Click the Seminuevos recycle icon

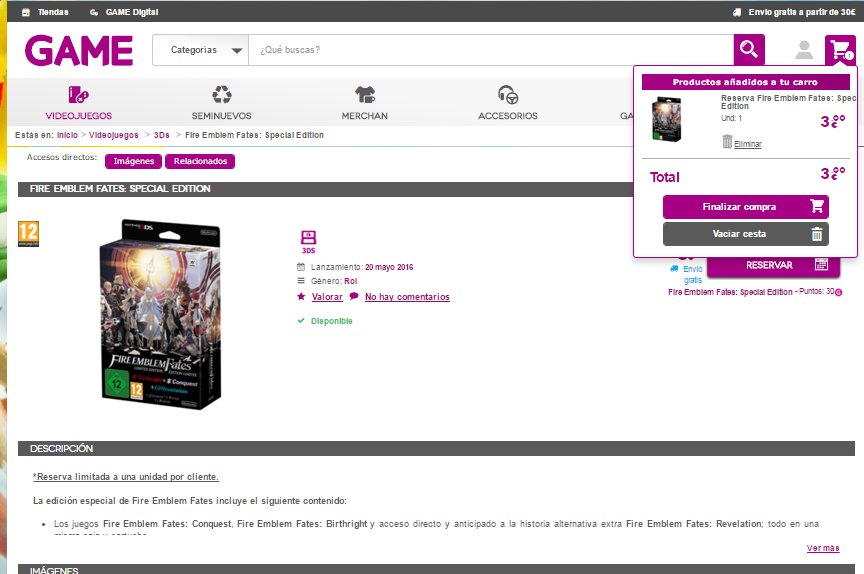222,95
